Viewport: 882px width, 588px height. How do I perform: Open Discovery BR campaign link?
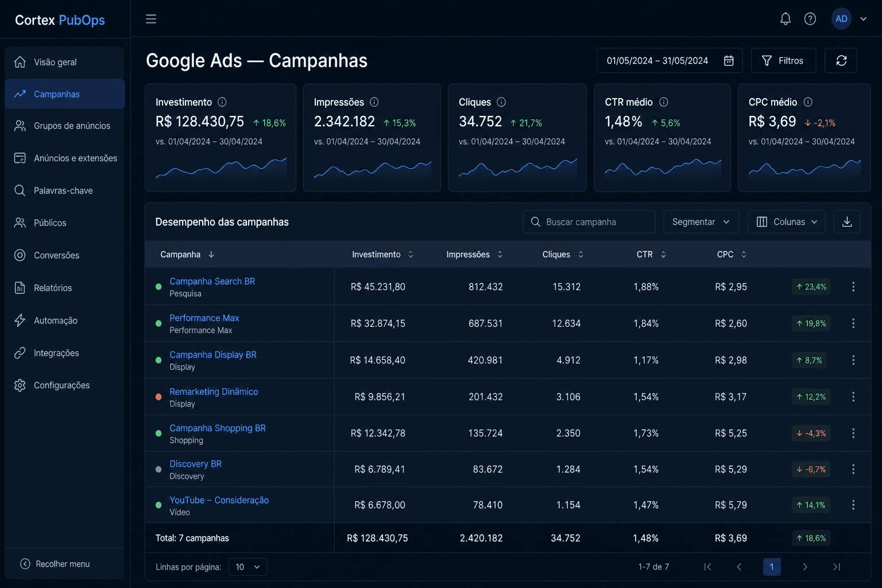(x=195, y=464)
